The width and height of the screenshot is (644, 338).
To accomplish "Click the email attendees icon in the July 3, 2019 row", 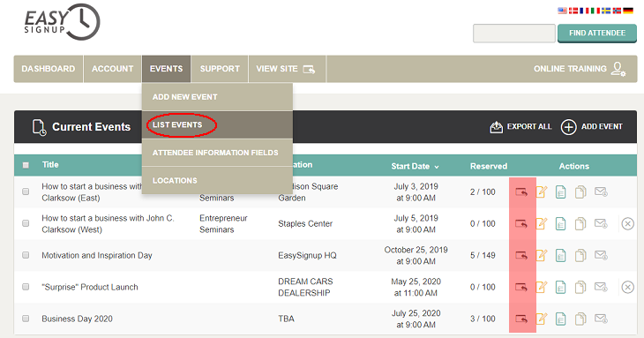I will 601,192.
